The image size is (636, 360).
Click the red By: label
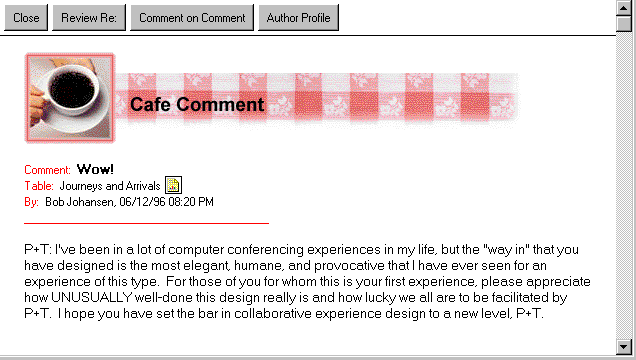point(32,202)
